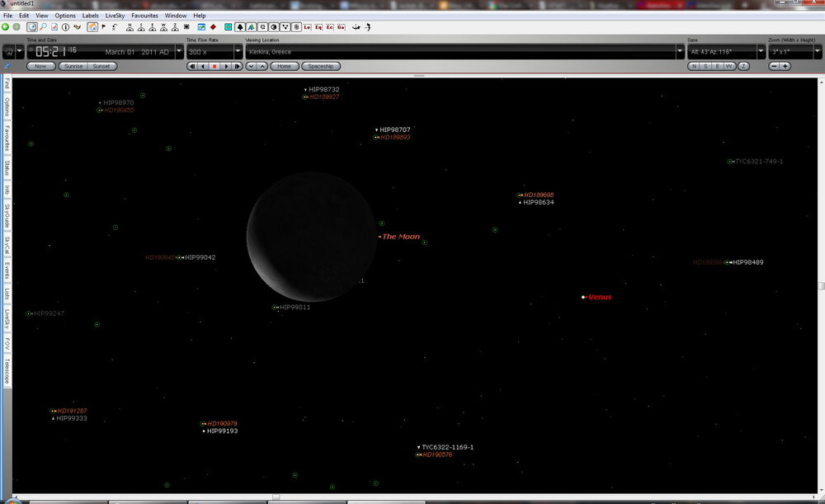Click the vertical scrollbar on the right edge
Viewport: 825px width, 504px height.
(821, 285)
